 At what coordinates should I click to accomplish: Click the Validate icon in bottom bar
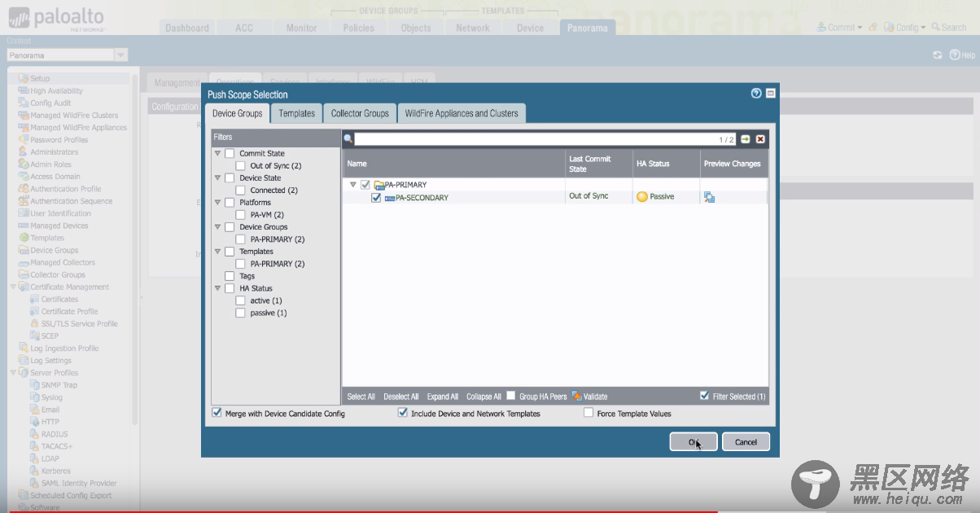pyautogui.click(x=577, y=396)
